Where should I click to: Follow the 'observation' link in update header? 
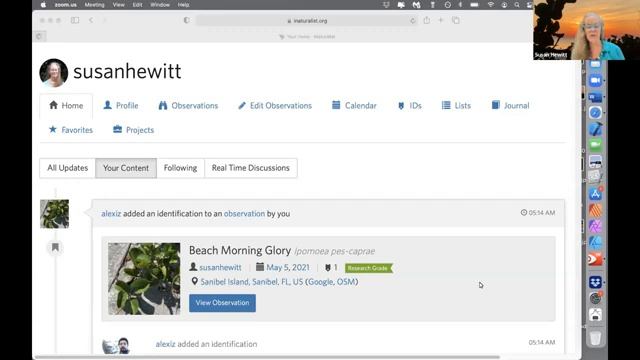pos(244,213)
